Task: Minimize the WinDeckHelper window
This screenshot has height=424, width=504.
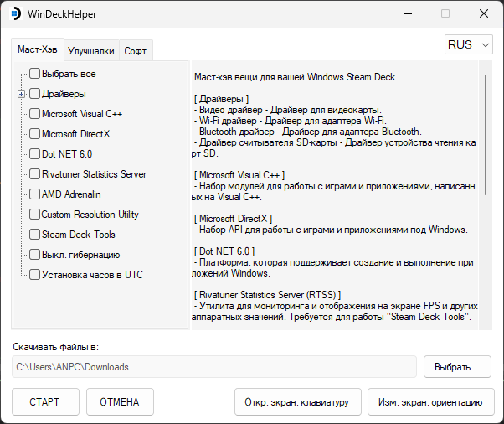Action: 408,14
